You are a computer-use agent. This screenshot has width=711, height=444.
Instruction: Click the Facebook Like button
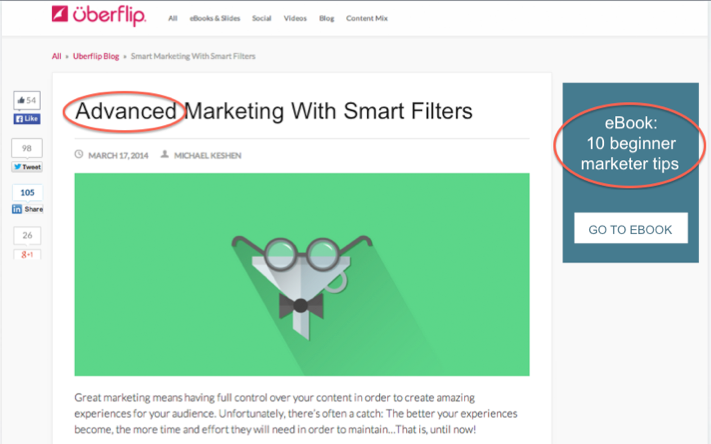click(27, 119)
